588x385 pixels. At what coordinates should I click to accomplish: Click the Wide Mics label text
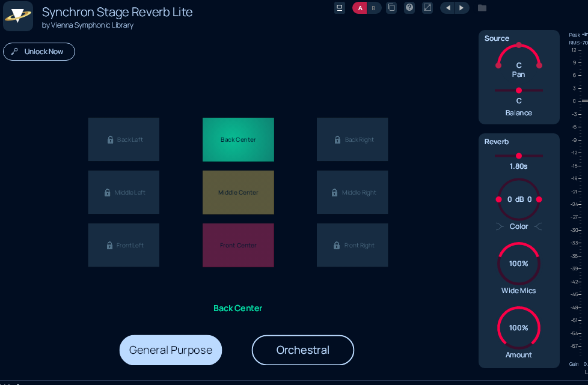click(519, 291)
